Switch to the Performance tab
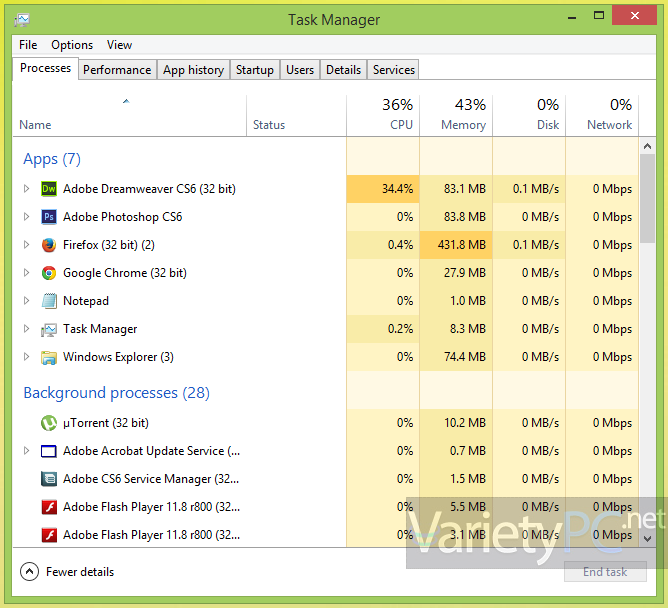668x608 pixels. coord(117,69)
